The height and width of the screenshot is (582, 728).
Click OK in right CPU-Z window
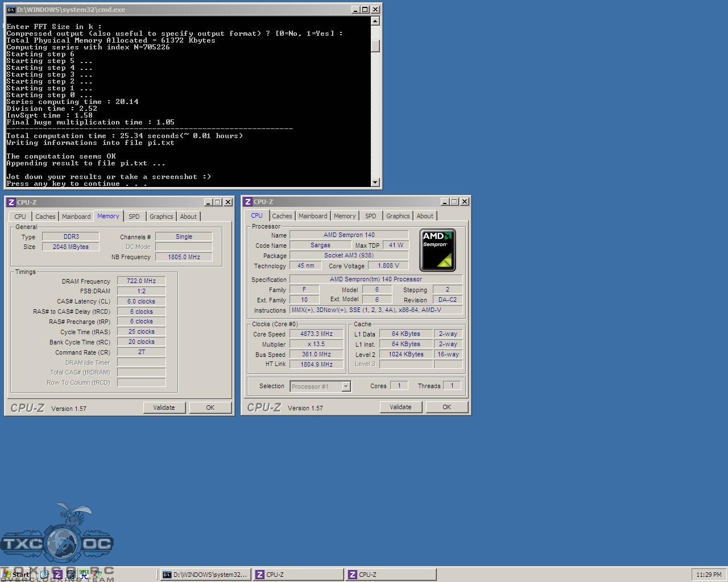[x=447, y=407]
